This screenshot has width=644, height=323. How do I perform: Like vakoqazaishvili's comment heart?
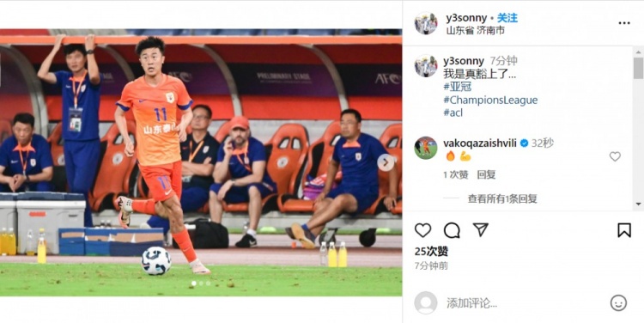point(615,156)
